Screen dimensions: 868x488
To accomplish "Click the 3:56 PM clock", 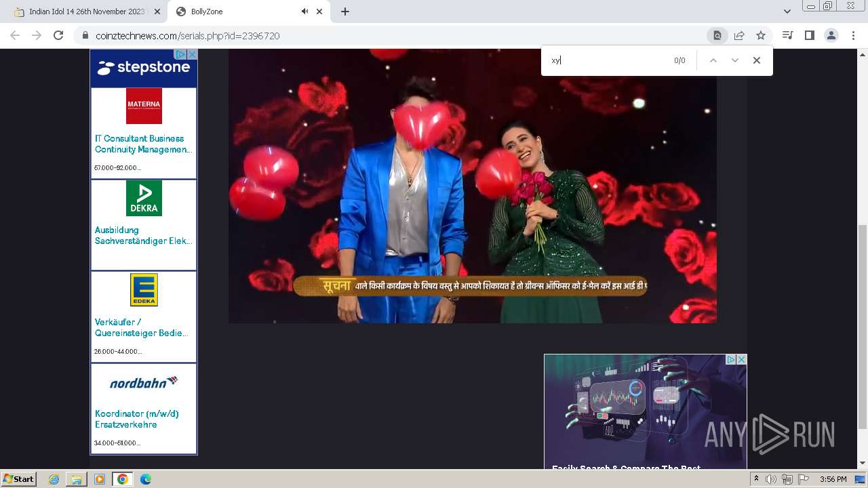I will point(833,479).
